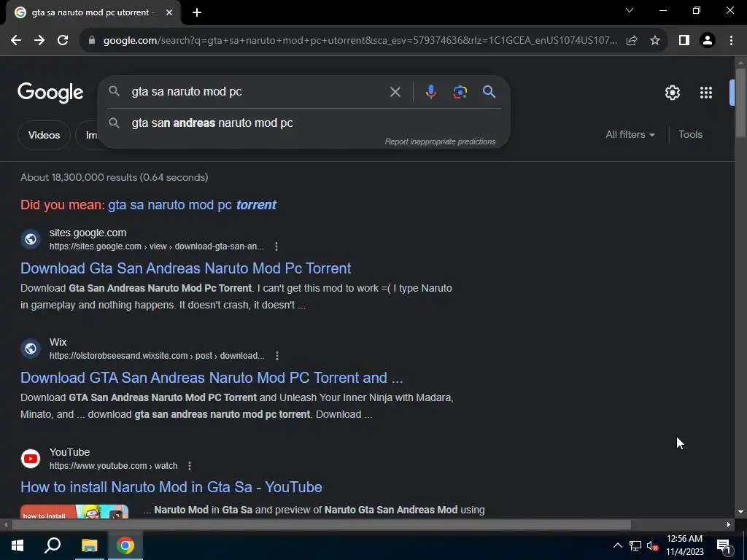Open the Windows Start menu
Image resolution: width=747 pixels, height=560 pixels.
pyautogui.click(x=18, y=545)
